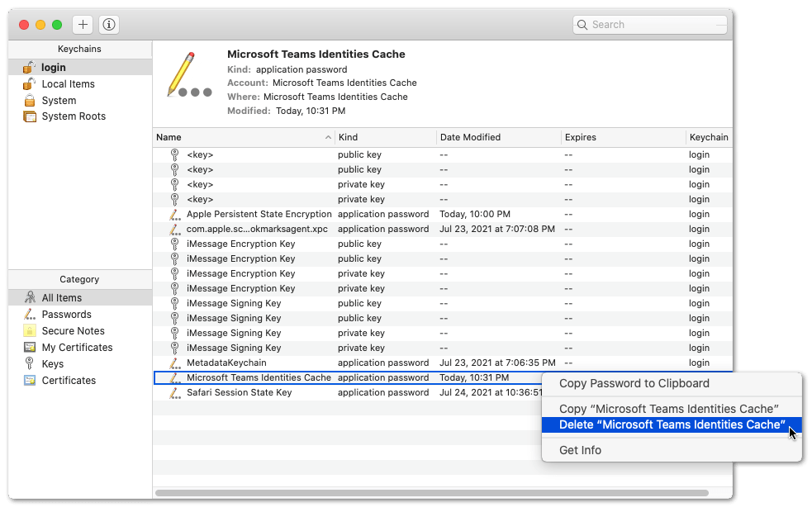This screenshot has width=812, height=512.
Task: Click the com.apple.sc...okmarksagent.xpc pencil icon
Action: [x=175, y=229]
